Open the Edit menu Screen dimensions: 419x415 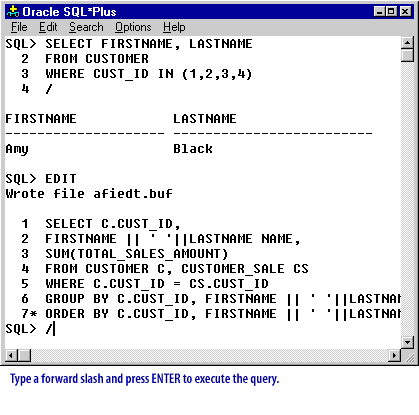pos(48,27)
